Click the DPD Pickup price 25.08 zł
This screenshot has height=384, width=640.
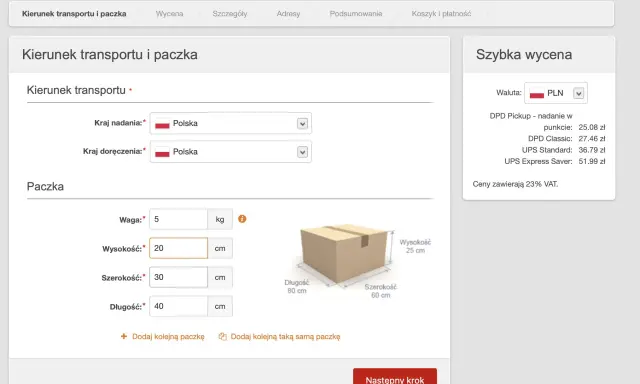[x=591, y=127]
